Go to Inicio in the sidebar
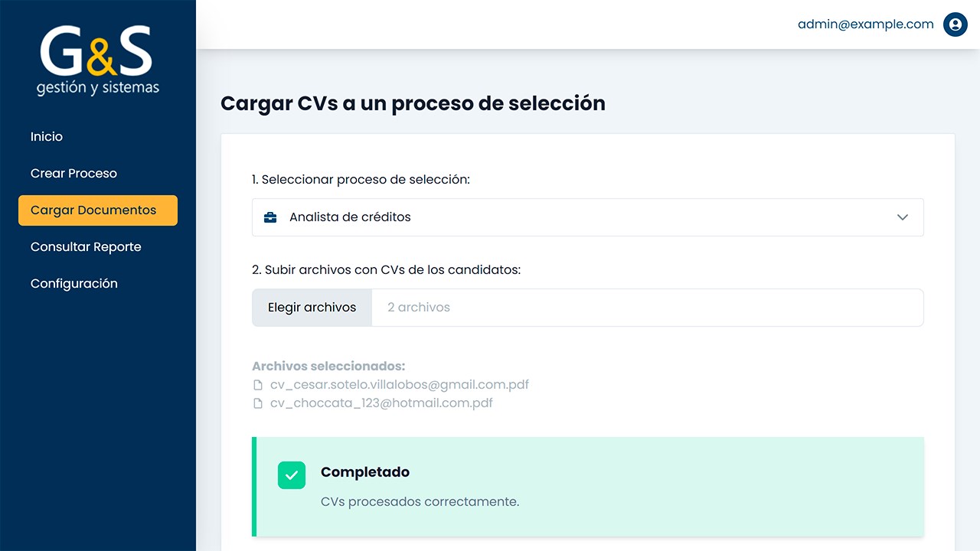980x551 pixels. coord(47,136)
